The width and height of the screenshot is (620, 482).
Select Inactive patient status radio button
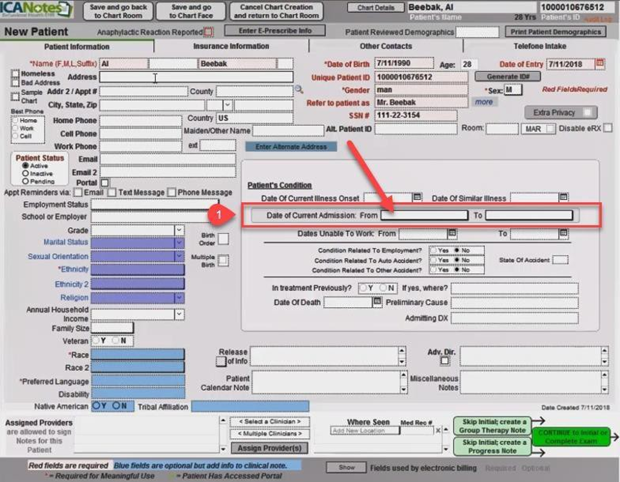click(20, 174)
